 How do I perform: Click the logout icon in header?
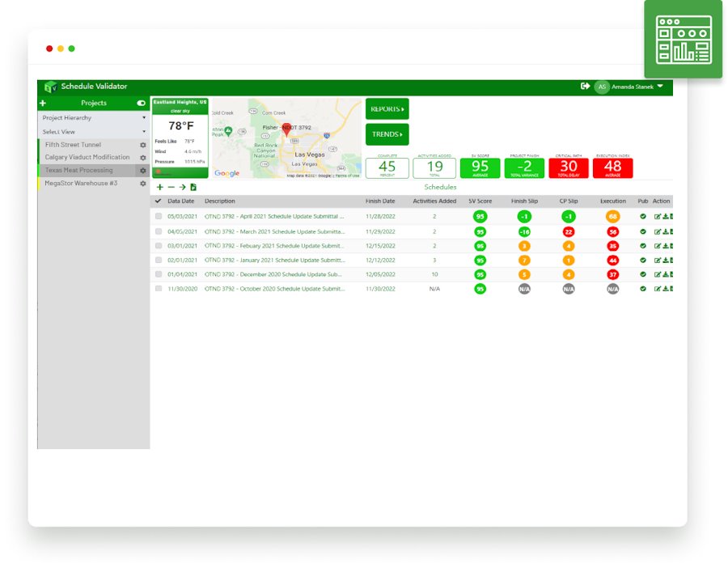coord(585,87)
